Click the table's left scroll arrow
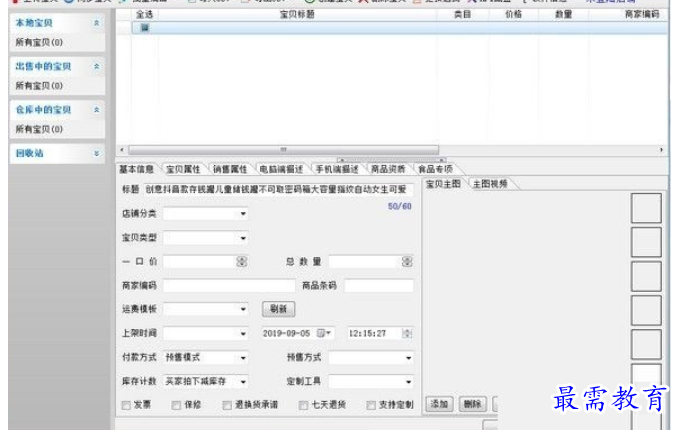675x430 pixels. (122, 150)
